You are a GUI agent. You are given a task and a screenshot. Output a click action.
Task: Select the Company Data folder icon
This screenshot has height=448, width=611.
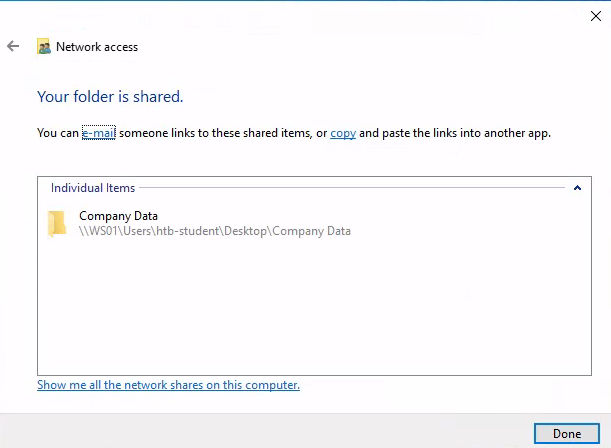click(x=58, y=223)
